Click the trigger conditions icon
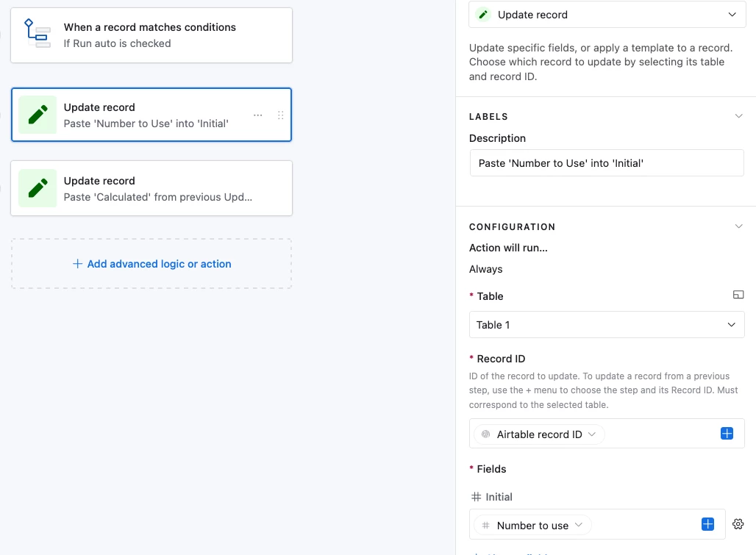Screen dimensions: 756x555 pos(38,34)
